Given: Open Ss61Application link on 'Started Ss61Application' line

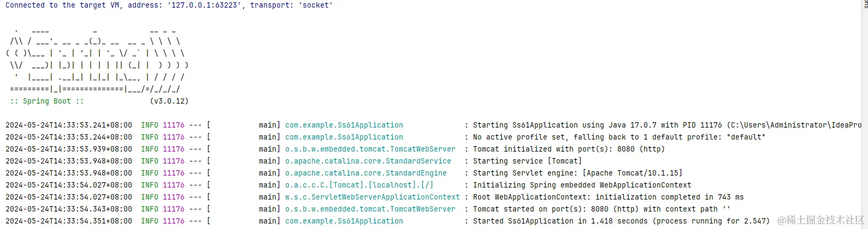Looking at the screenshot, I should 344,221.
